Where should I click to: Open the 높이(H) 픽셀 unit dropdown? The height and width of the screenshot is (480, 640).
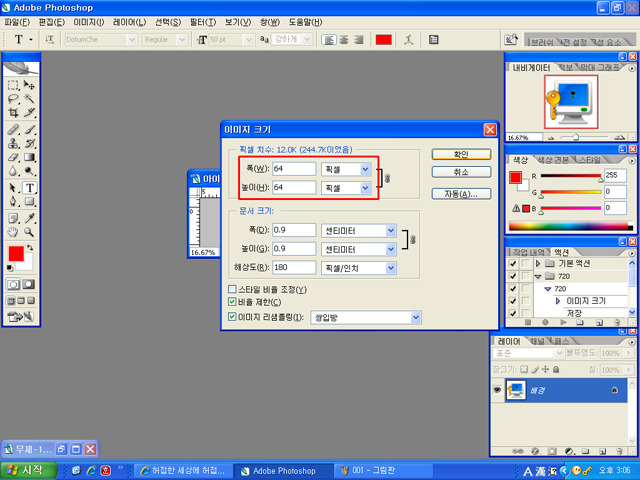[365, 188]
